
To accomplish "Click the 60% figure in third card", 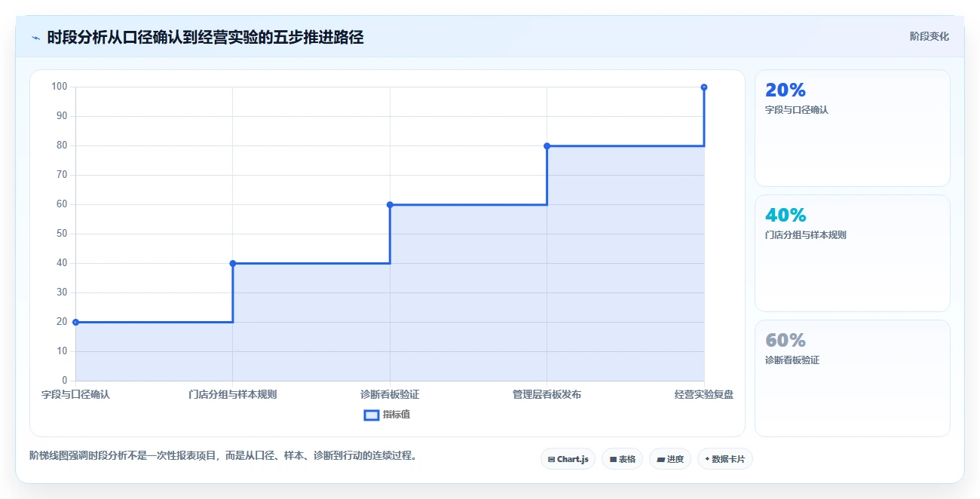I will [x=786, y=341].
